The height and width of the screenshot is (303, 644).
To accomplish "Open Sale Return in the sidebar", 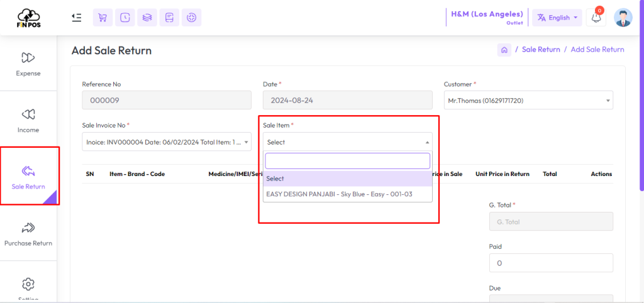I will click(28, 177).
